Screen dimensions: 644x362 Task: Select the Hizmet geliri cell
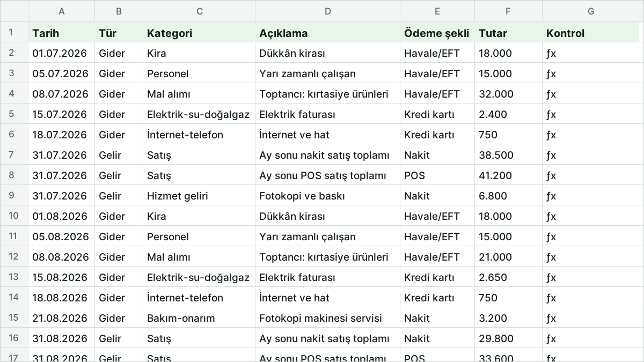tap(199, 196)
